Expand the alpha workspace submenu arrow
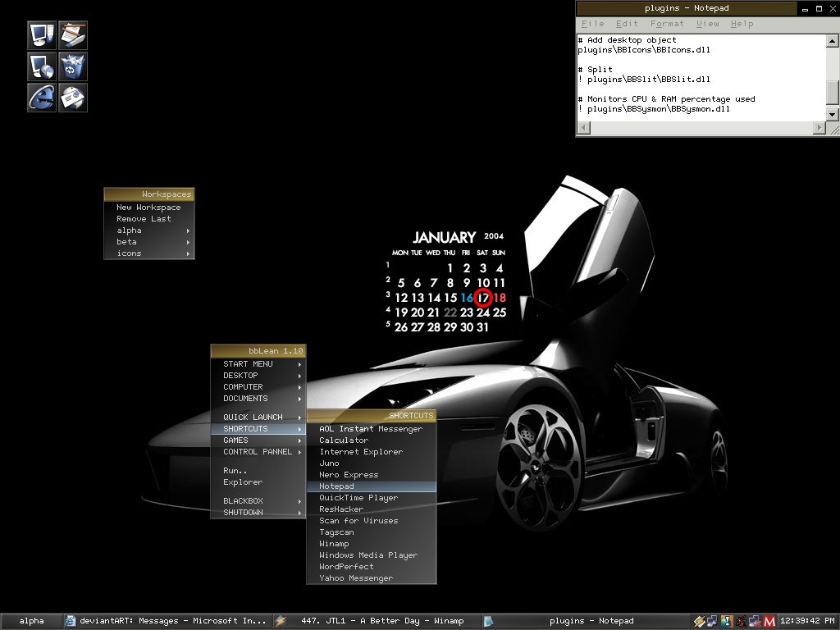This screenshot has height=630, width=840. coord(188,231)
